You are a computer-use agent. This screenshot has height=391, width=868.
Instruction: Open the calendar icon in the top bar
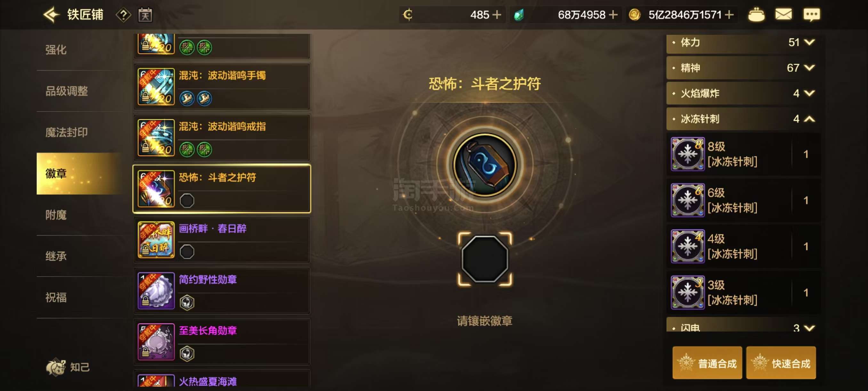(x=145, y=15)
